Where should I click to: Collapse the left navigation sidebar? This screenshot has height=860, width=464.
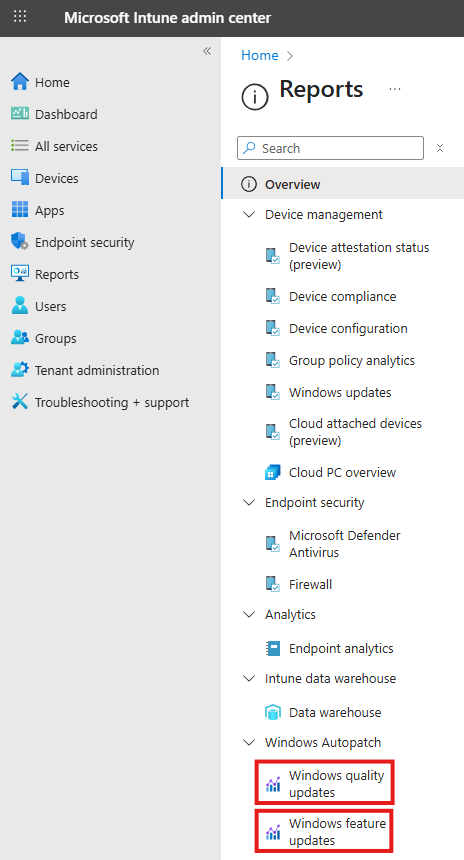point(207,51)
